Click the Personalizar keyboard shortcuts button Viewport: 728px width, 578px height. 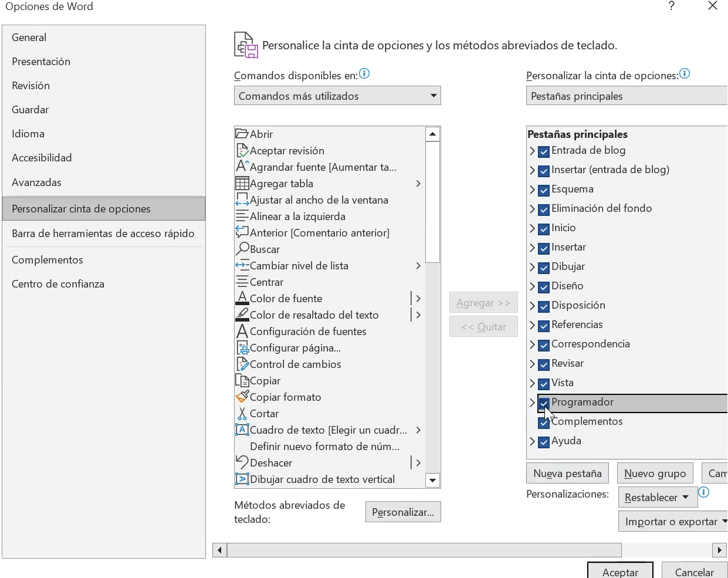pos(402,512)
